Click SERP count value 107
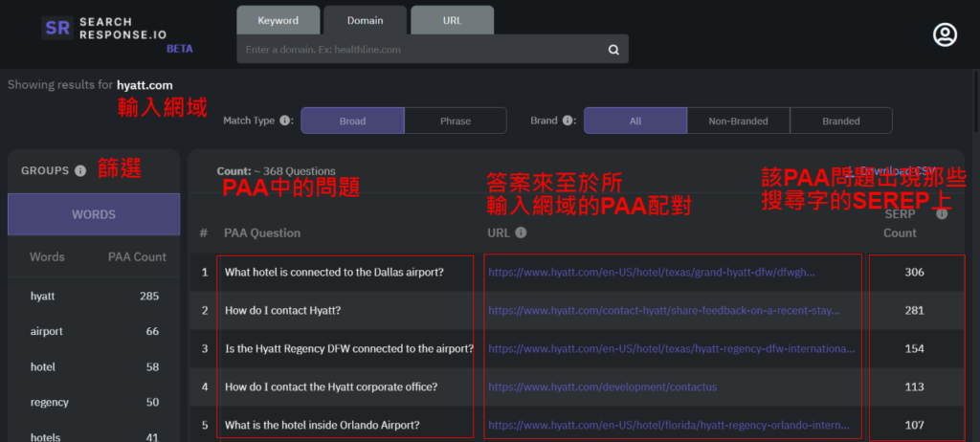The height and width of the screenshot is (442, 980). (x=914, y=425)
